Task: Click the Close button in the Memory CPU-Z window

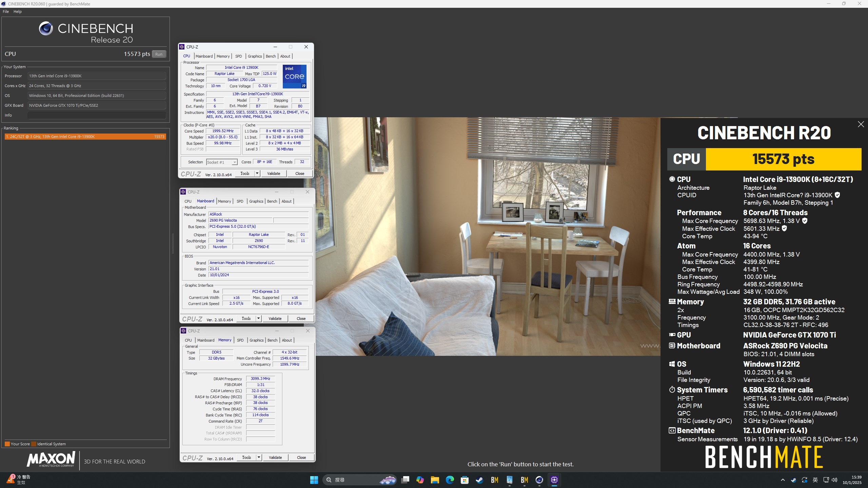Action: coord(301,457)
